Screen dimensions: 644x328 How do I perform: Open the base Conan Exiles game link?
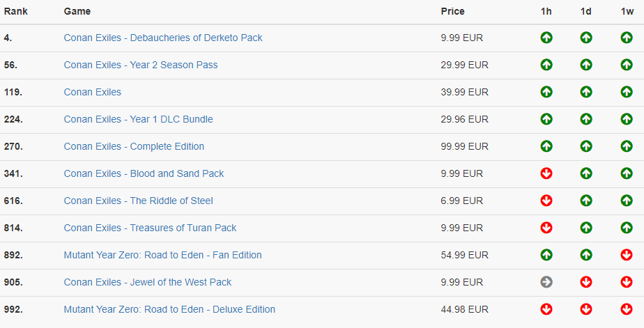point(93,92)
